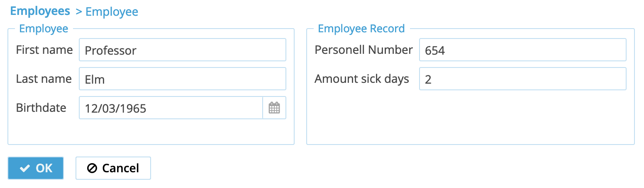Focus the First name input field

coord(182,50)
